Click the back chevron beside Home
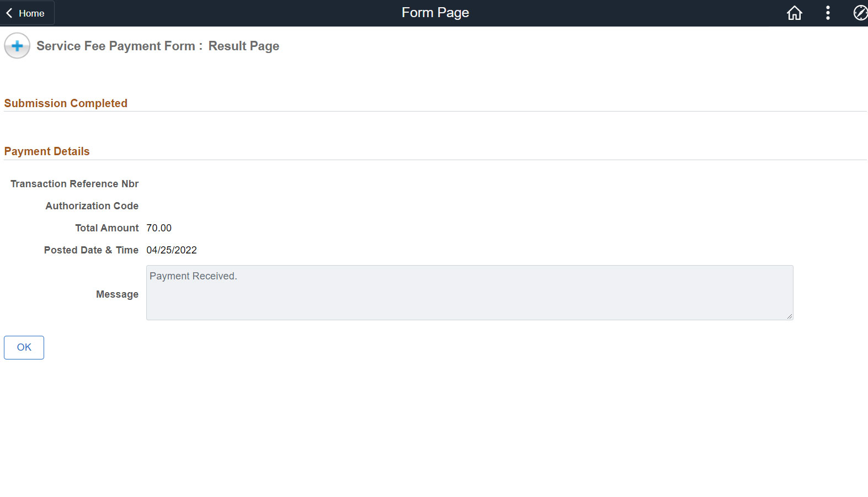Screen dimensions: 868x497 9,13
